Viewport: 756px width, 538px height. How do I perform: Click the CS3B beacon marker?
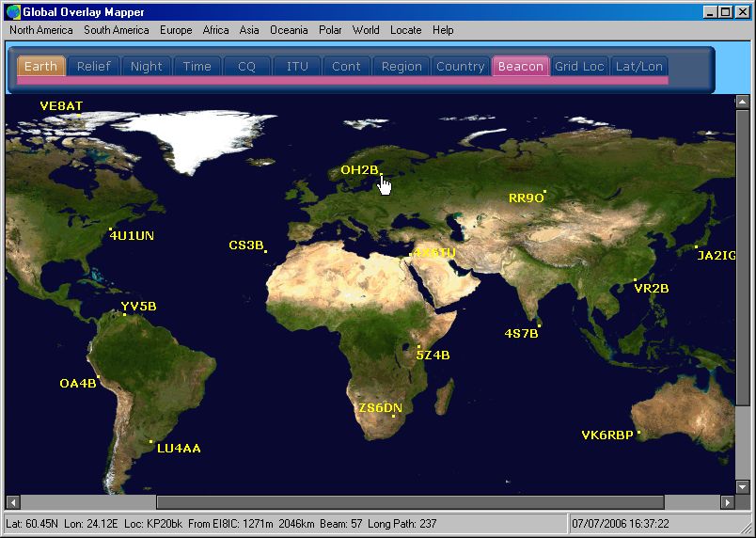point(266,251)
